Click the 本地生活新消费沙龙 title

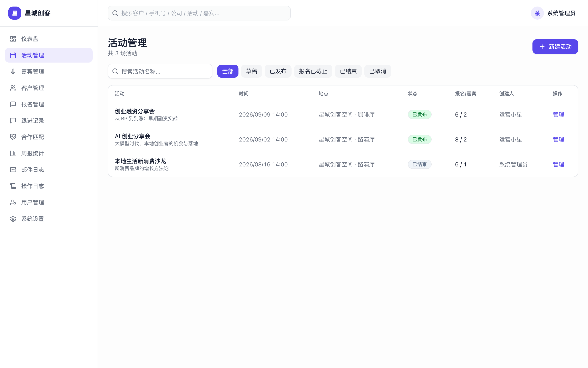pyautogui.click(x=140, y=161)
